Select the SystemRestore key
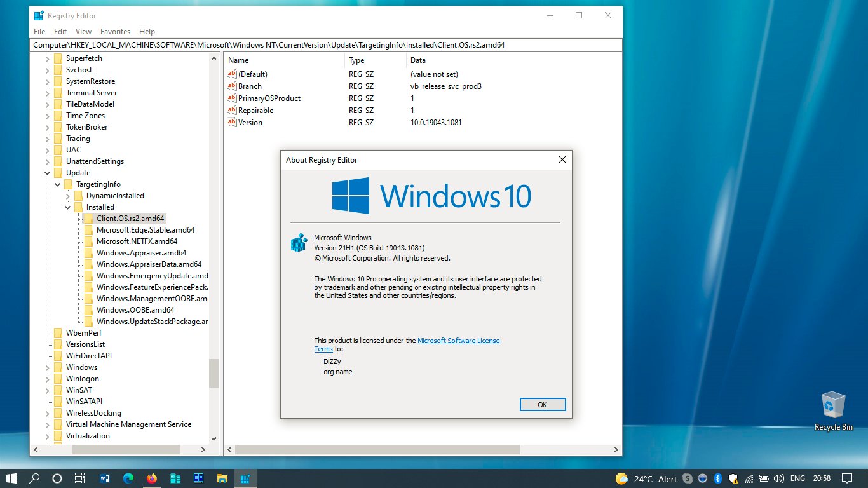The width and height of the screenshot is (868, 488). [x=90, y=81]
